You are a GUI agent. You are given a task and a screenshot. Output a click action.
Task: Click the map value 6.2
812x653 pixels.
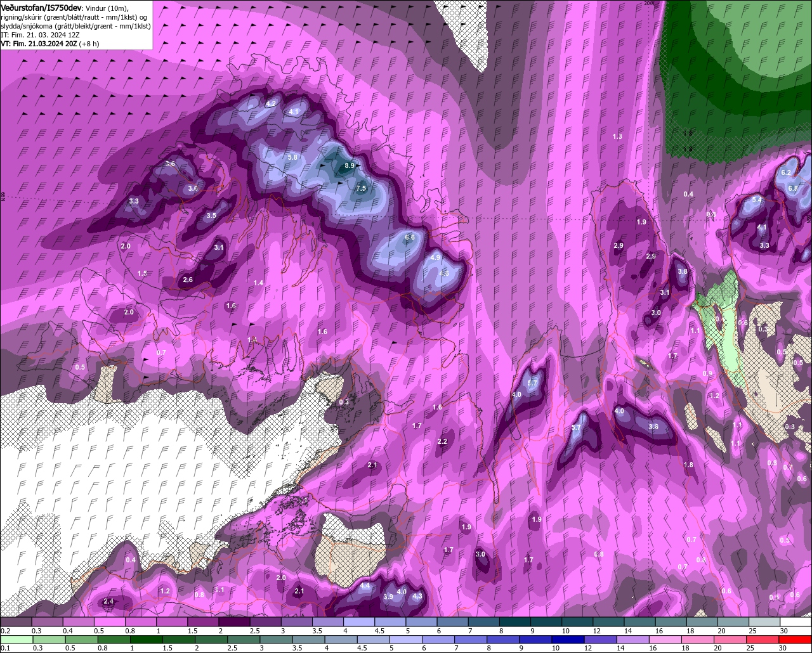pyautogui.click(x=786, y=172)
